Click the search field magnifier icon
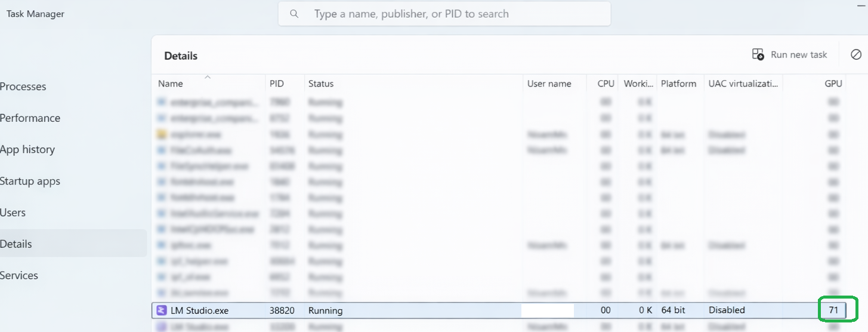868x332 pixels. (294, 14)
